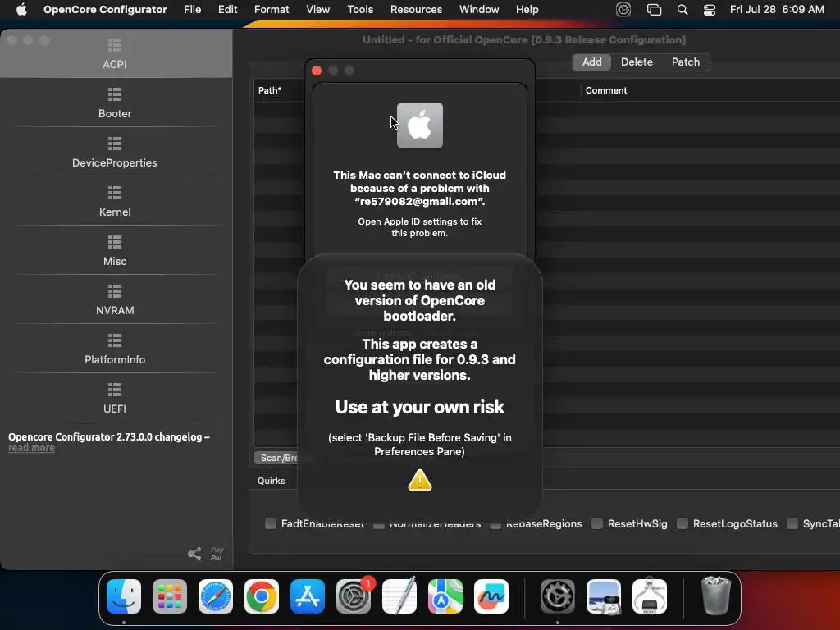Screen dimensions: 840x630
Task: Switch to the Delete tab
Action: pos(637,62)
